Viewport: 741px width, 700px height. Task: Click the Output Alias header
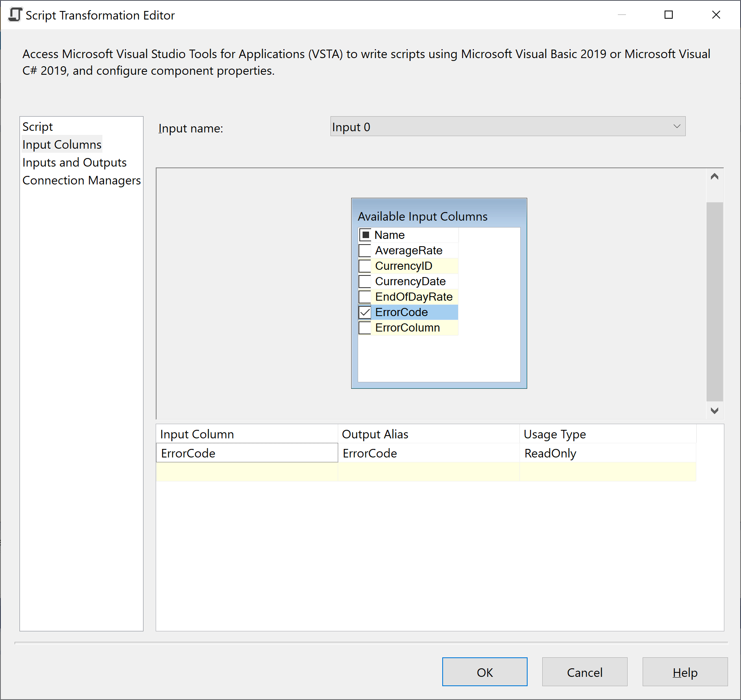tap(429, 434)
